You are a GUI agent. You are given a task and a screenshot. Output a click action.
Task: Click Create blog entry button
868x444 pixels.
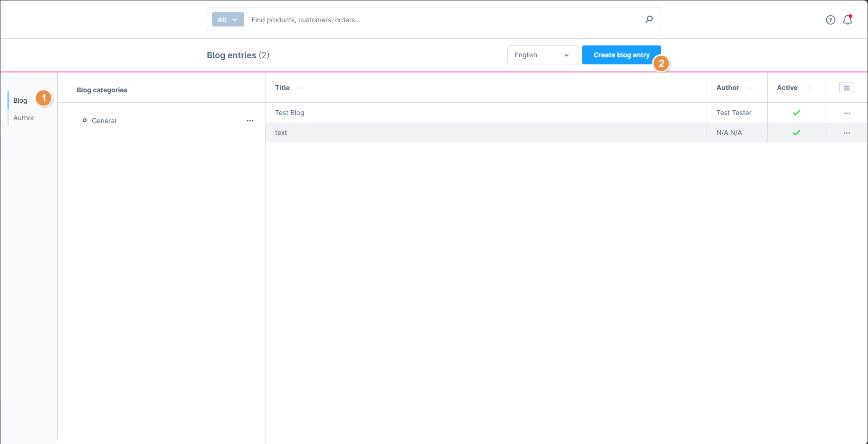click(x=621, y=55)
